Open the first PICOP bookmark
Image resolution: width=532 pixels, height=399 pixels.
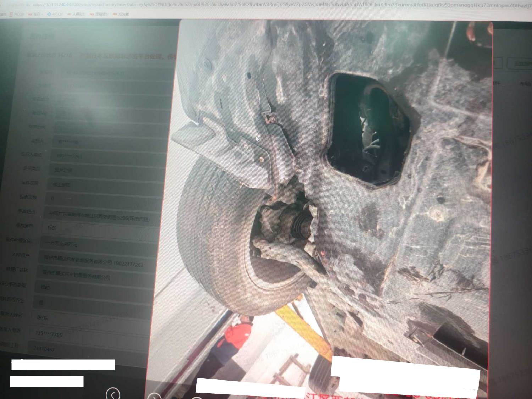pyautogui.click(x=16, y=14)
